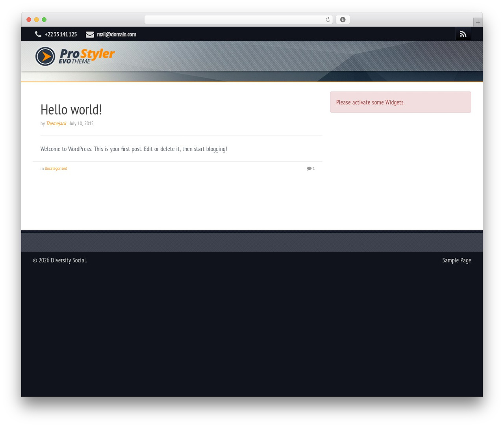
Task: Go to Sample Page footer link
Action: [457, 260]
